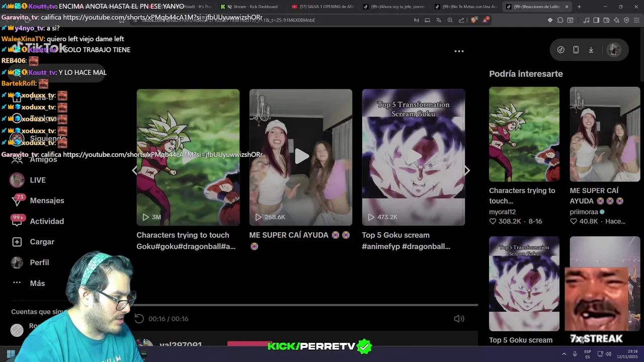Open Characters trying to touch thumbnail in Podría interesarte
The image size is (644, 362).
pyautogui.click(x=524, y=134)
